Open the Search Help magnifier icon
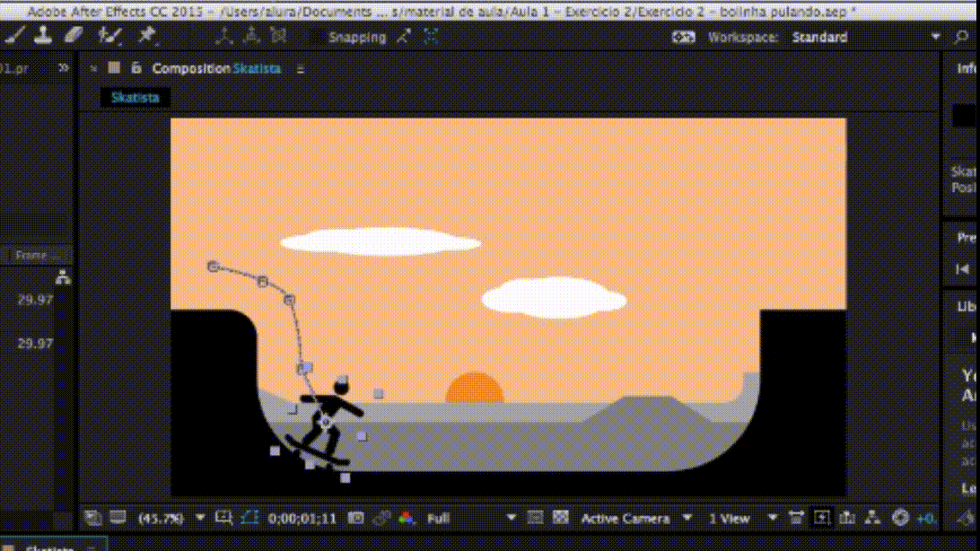980x551 pixels. pyautogui.click(x=962, y=37)
